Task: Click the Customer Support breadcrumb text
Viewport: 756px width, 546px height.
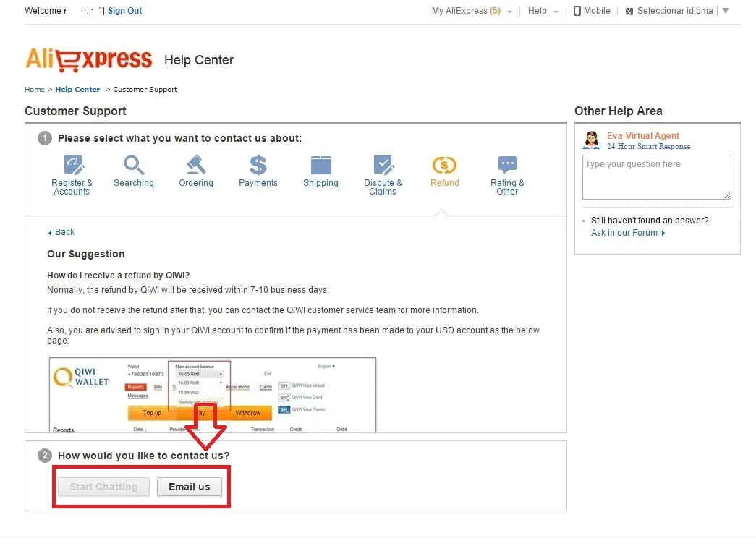Action: tap(145, 90)
